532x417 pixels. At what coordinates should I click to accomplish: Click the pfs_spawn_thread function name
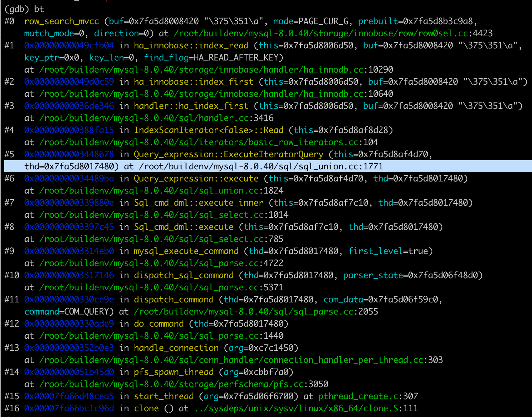[x=173, y=372]
